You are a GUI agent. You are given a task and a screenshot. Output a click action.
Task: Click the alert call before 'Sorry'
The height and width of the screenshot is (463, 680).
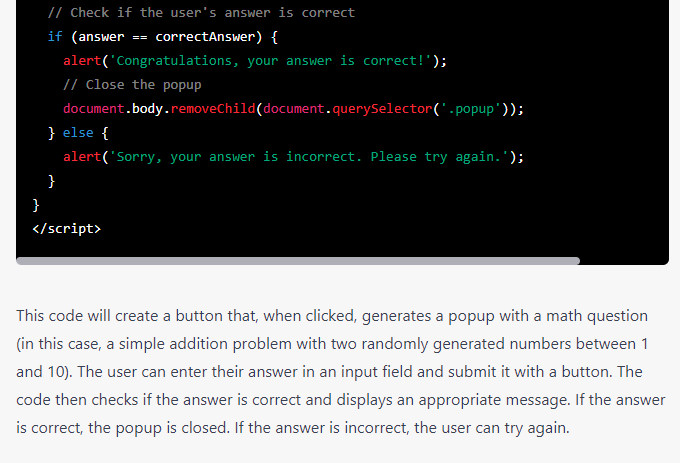pos(82,157)
